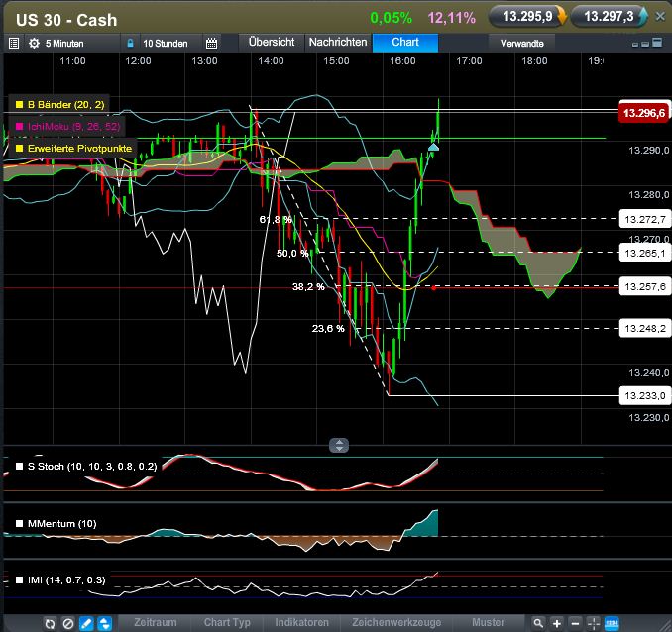Click the minus zoom-out icon

coord(576,623)
